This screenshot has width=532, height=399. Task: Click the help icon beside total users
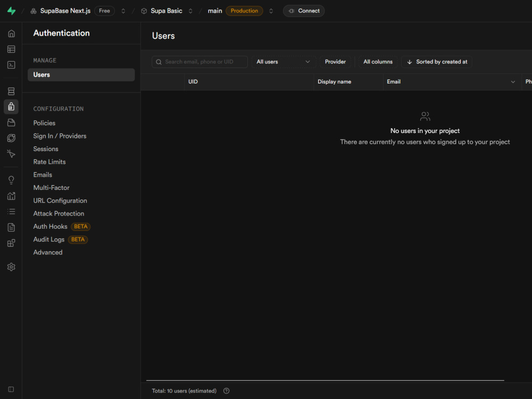coord(226,391)
